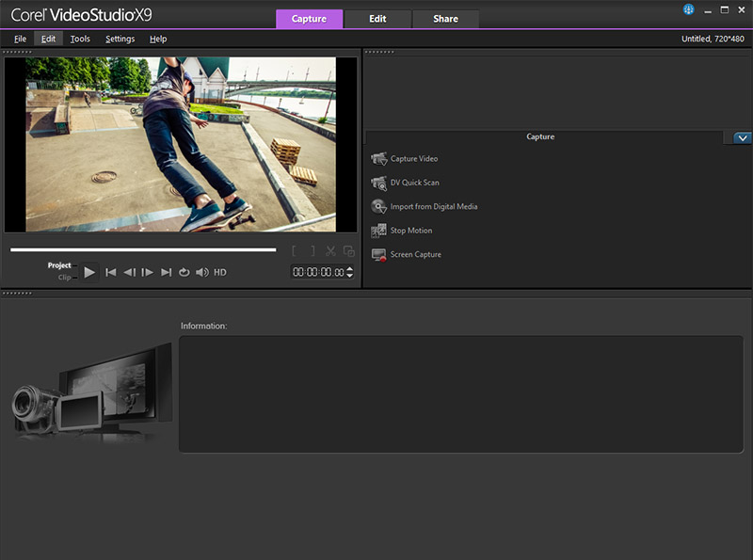Click the Untitled, 720*480 project label

pos(713,39)
